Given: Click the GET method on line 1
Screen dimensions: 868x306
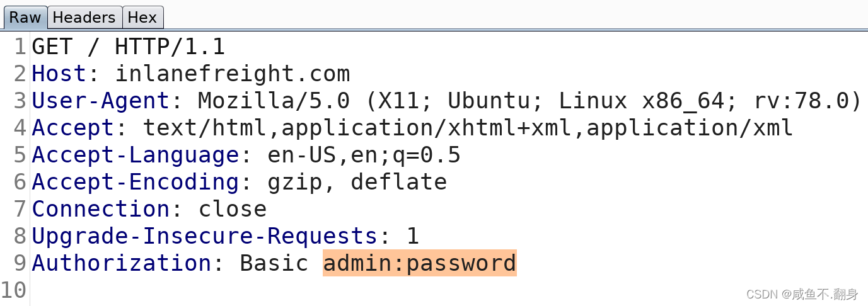Looking at the screenshot, I should 52,47.
